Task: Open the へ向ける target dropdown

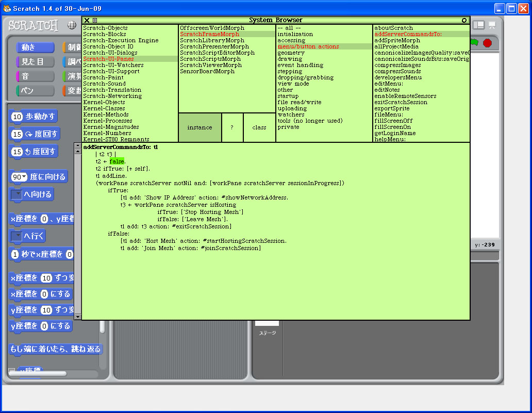Action: point(16,194)
